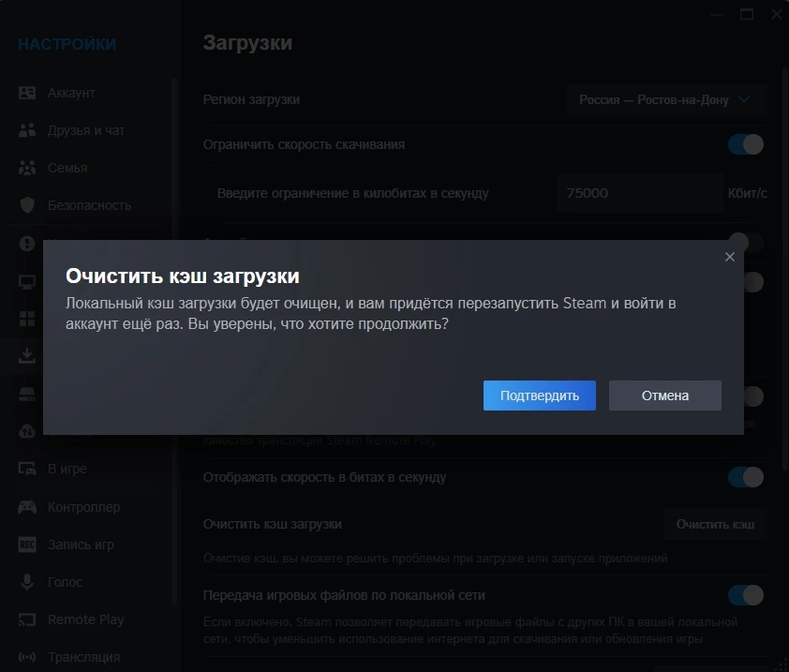
Task: Open the В игре settings section
Action: (x=67, y=469)
